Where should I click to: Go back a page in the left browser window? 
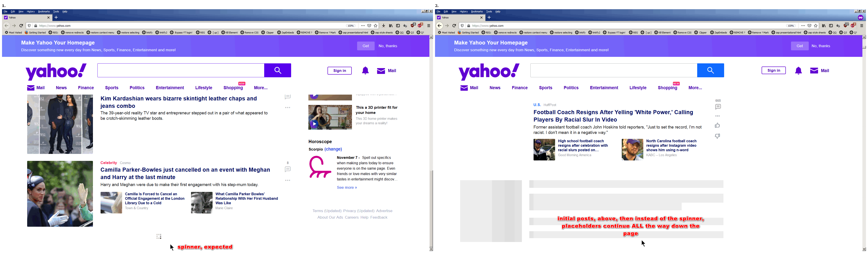pyautogui.click(x=7, y=26)
